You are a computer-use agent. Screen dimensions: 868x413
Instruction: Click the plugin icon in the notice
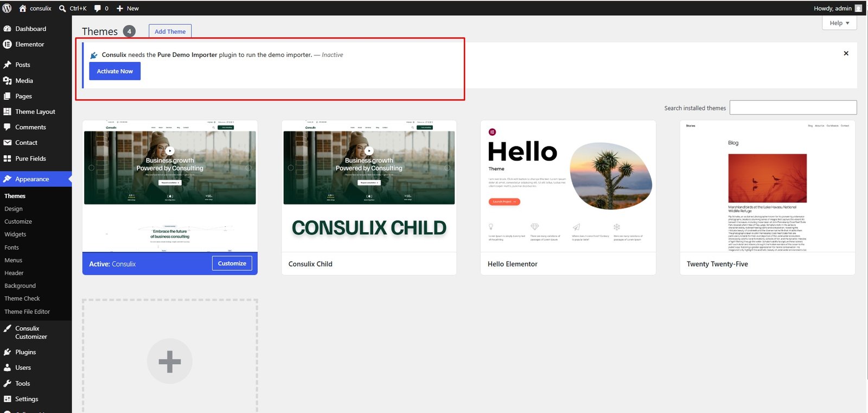click(94, 55)
